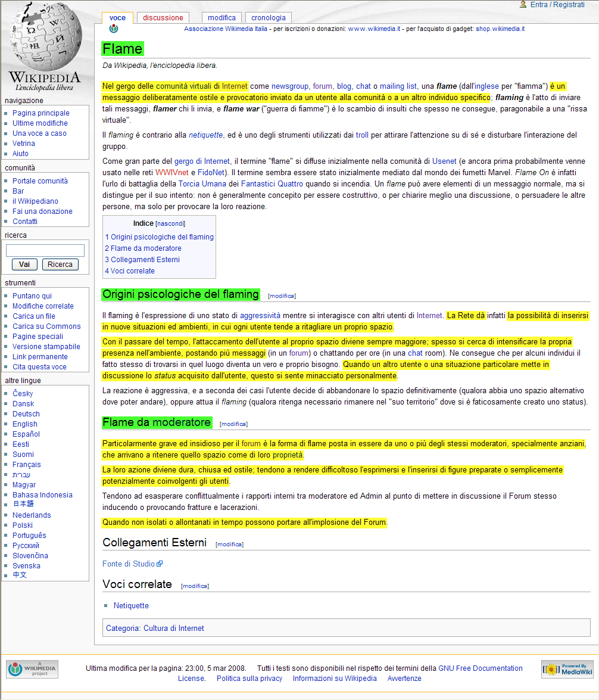Jump to 4 Voci correlate in Indice
This screenshot has width=599, height=700.
[130, 271]
